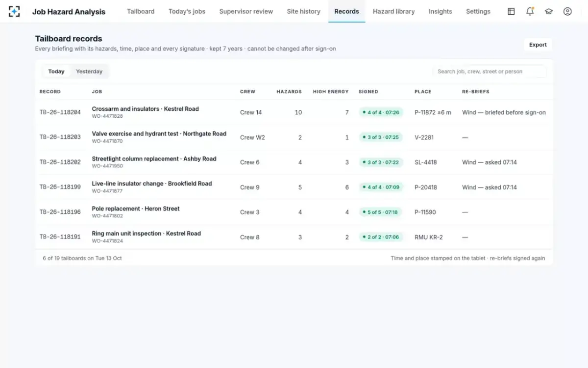The width and height of the screenshot is (588, 368).
Task: Select record ID TB-26-118203
Action: coord(60,137)
